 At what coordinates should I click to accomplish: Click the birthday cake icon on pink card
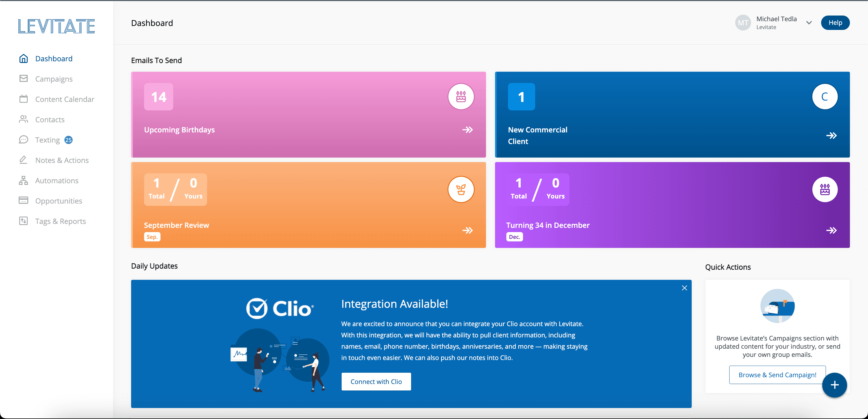pos(461,97)
